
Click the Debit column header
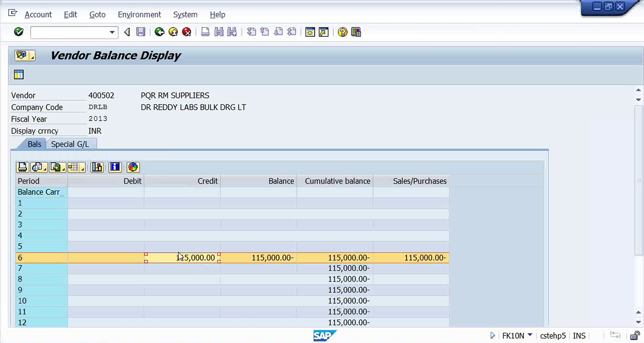106,181
